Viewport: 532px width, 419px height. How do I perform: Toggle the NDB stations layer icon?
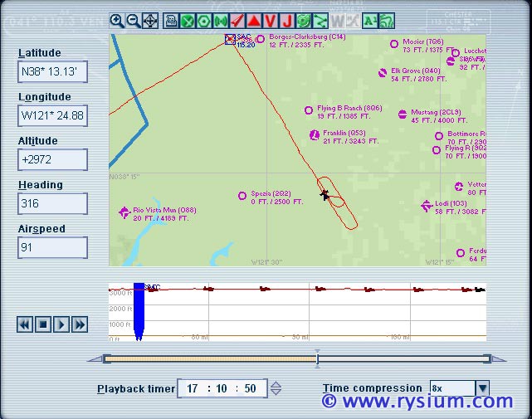pyautogui.click(x=221, y=21)
